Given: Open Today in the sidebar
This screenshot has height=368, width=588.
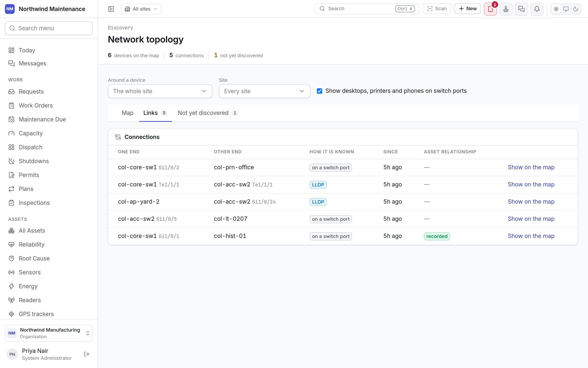Looking at the screenshot, I should click(x=49, y=50).
